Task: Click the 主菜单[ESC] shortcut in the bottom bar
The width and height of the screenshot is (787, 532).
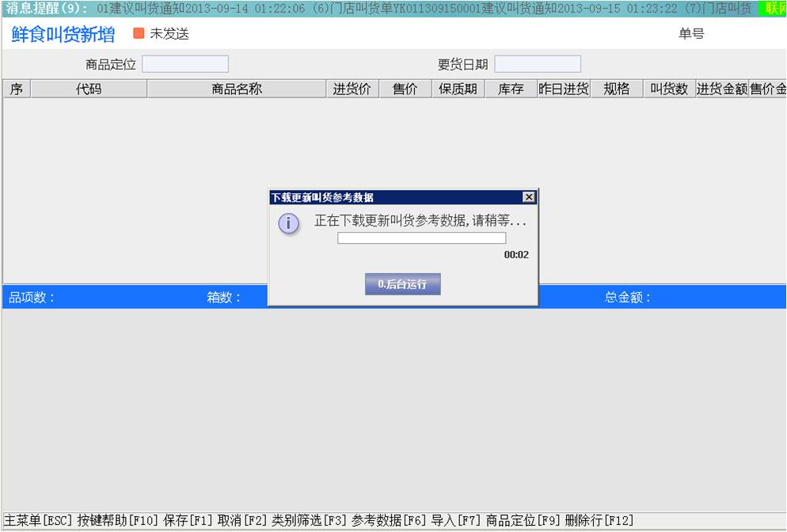Action: click(38, 520)
